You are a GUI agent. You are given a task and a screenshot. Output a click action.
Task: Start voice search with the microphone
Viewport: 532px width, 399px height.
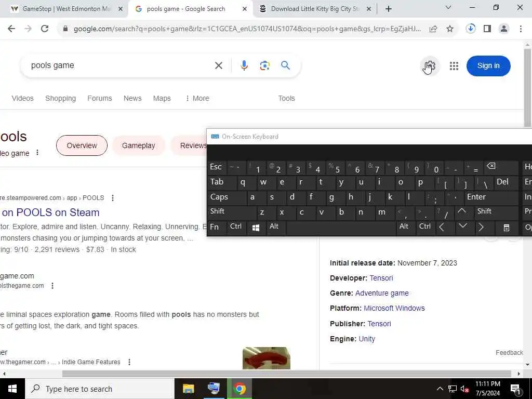coord(244,65)
